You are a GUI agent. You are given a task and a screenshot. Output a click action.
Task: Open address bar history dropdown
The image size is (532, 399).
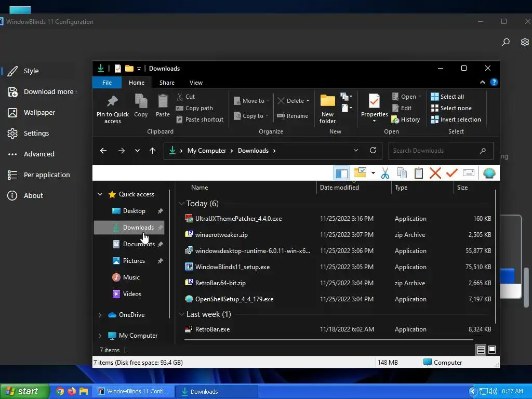pos(355,150)
